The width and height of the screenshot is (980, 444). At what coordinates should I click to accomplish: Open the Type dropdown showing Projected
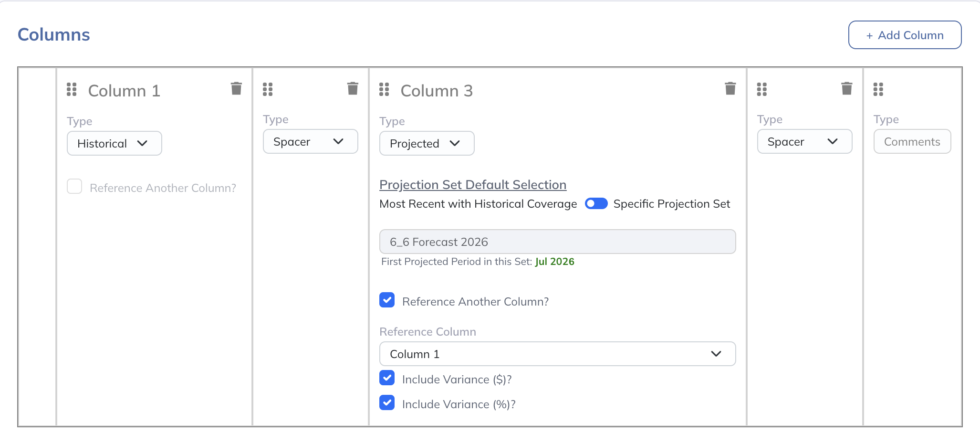427,143
